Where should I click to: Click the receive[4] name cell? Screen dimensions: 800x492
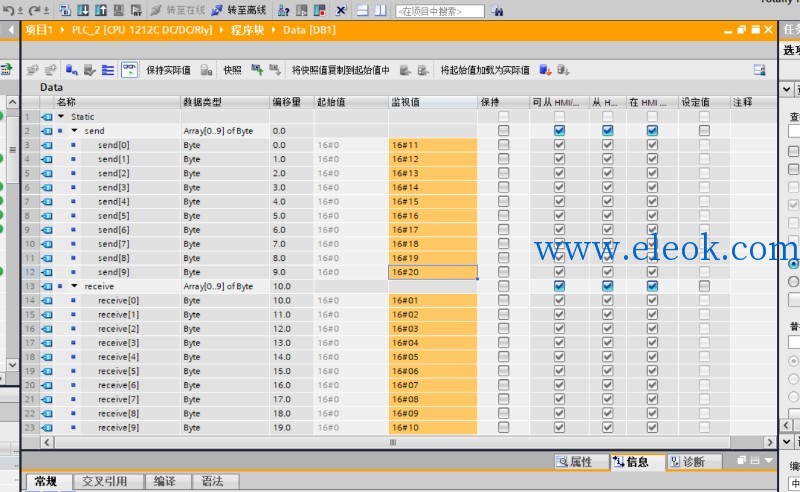(x=118, y=357)
